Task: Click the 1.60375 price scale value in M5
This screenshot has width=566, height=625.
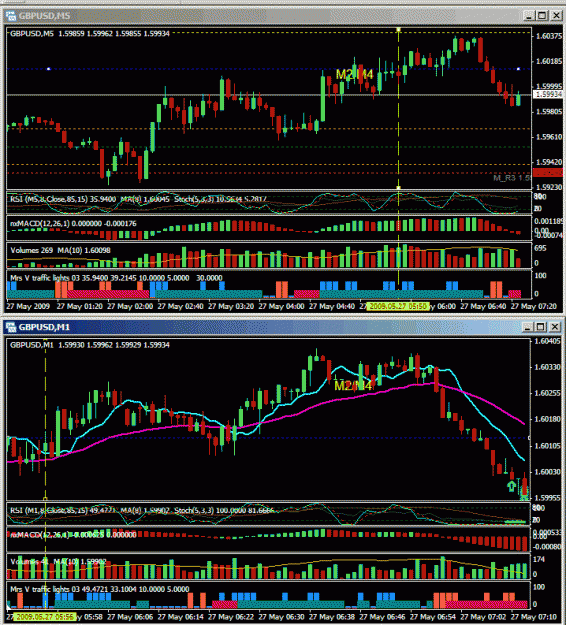Action: click(x=549, y=36)
